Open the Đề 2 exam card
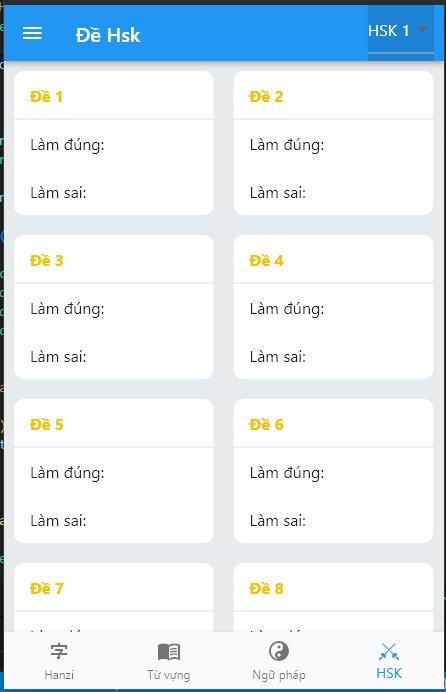The width and height of the screenshot is (446, 692). 333,143
